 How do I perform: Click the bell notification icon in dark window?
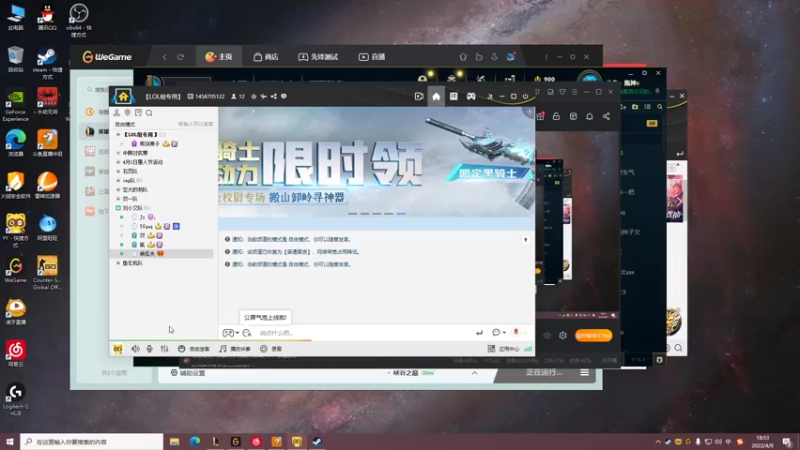click(589, 116)
